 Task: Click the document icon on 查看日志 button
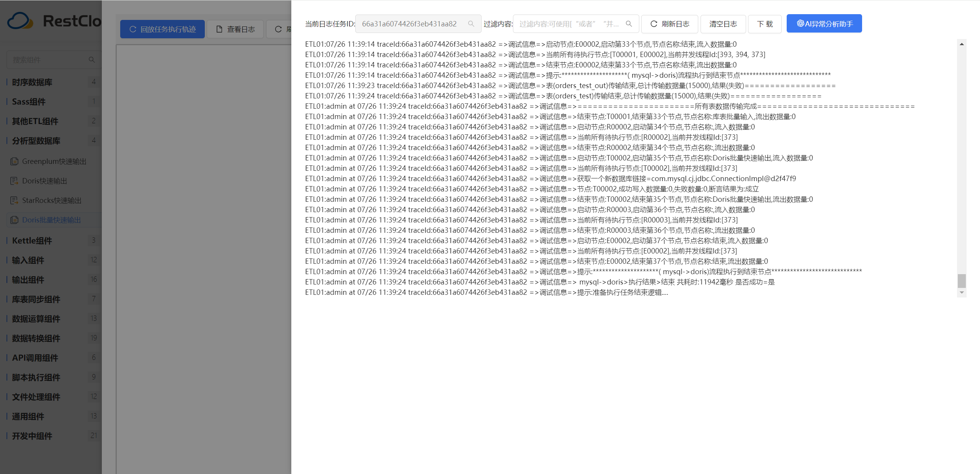(x=219, y=29)
